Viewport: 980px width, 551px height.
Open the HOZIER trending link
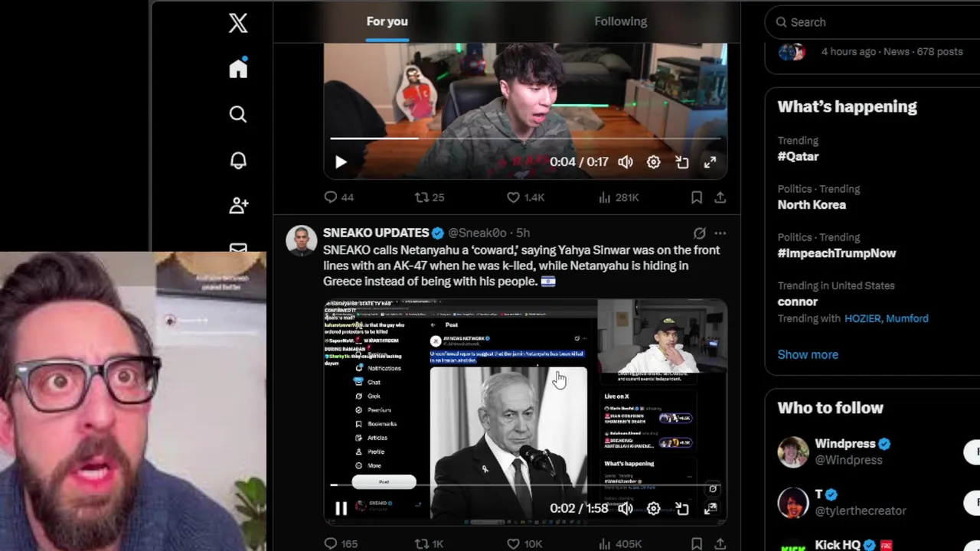862,318
